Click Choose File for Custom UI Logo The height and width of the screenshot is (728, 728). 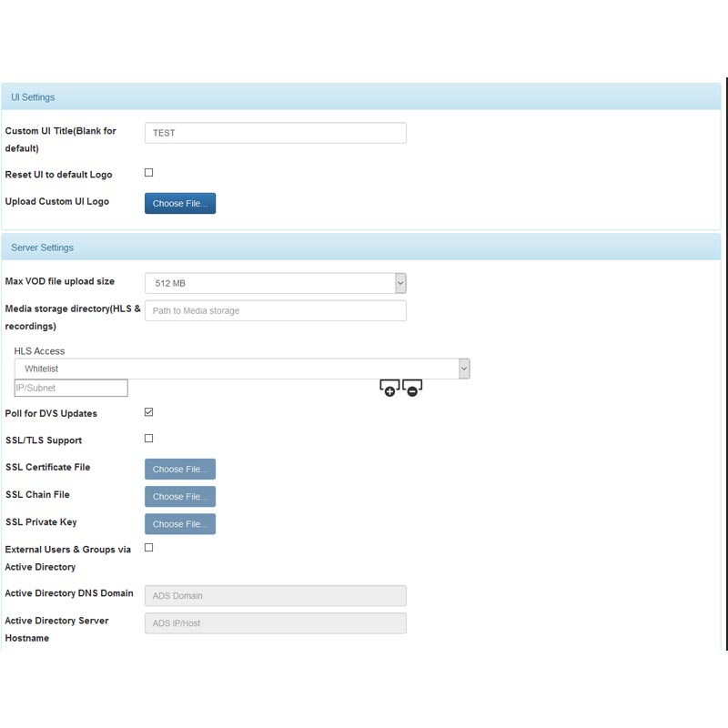(x=180, y=204)
